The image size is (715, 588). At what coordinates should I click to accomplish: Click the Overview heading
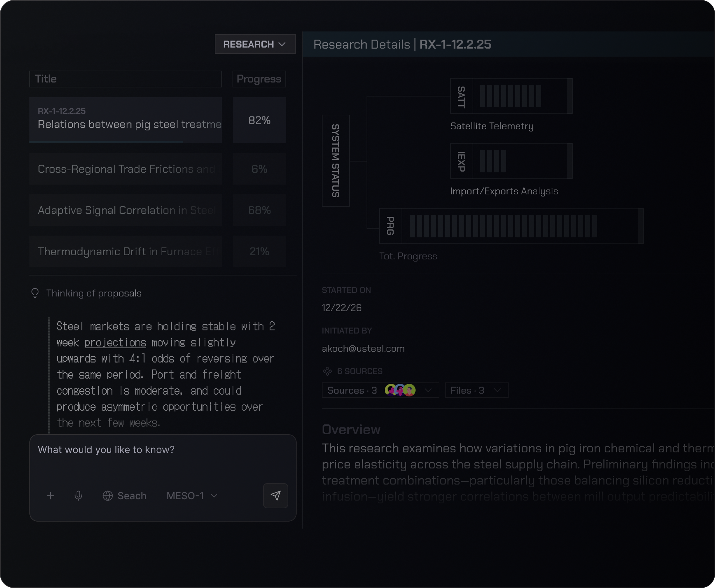click(x=351, y=430)
